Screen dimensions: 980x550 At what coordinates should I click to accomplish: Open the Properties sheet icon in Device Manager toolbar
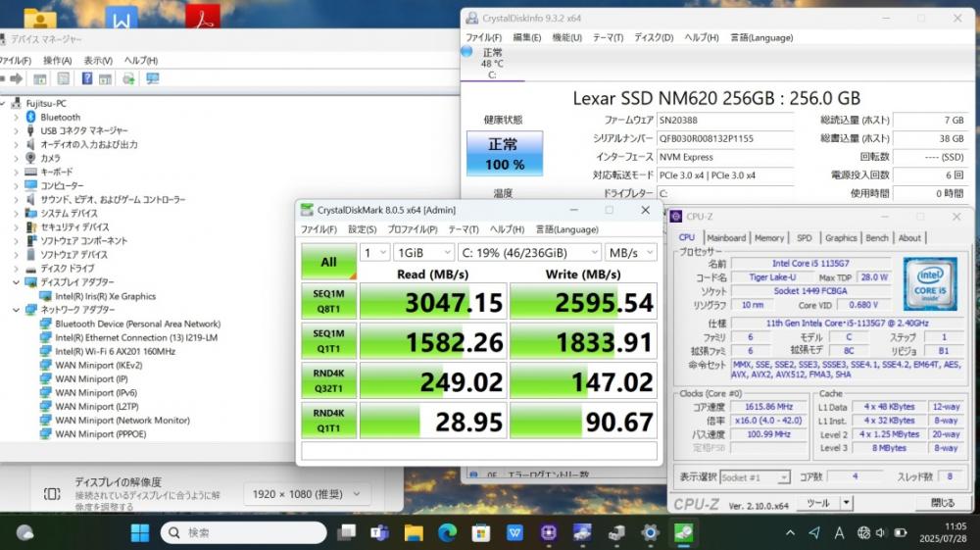(63, 78)
